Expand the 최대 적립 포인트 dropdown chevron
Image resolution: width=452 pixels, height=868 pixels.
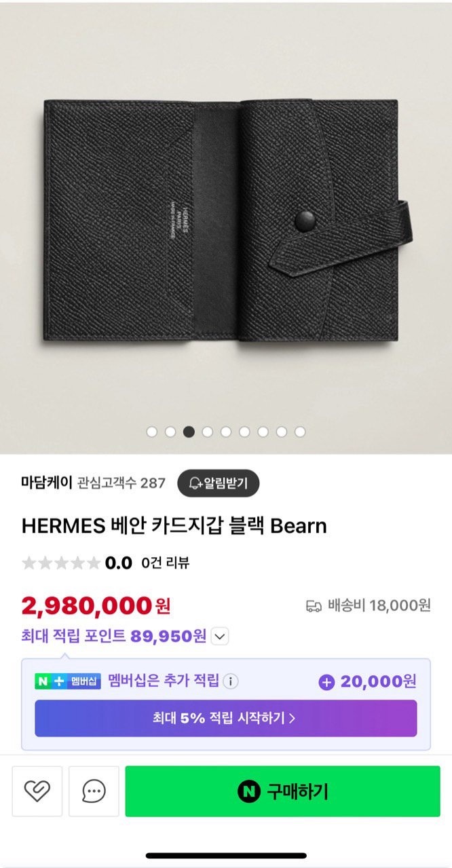pyautogui.click(x=221, y=637)
